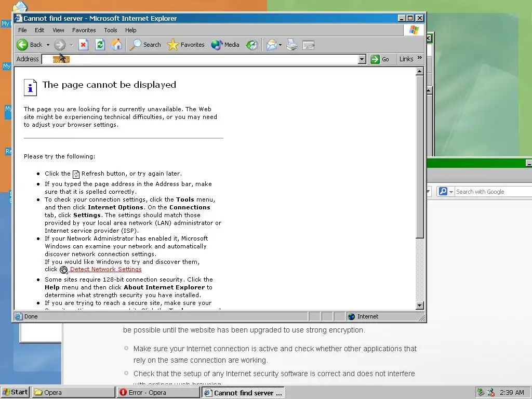Screen dimensions: 532x399
Task: Click the Windows flag logo throbber
Action: click(414, 30)
